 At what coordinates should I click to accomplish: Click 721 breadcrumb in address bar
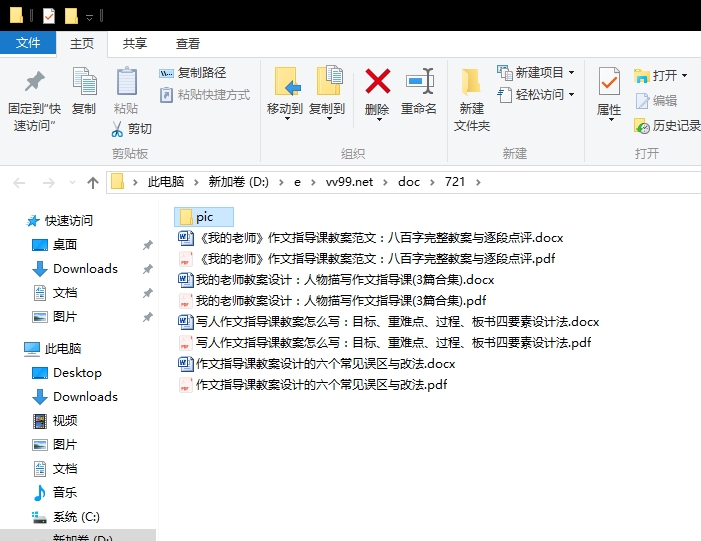tap(455, 182)
